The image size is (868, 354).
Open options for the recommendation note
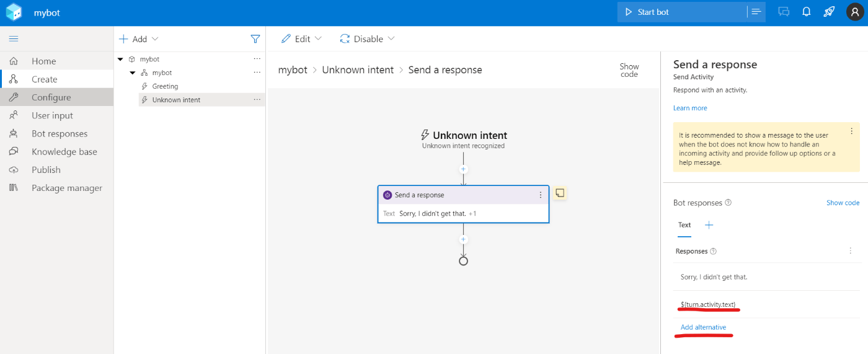[x=852, y=131]
